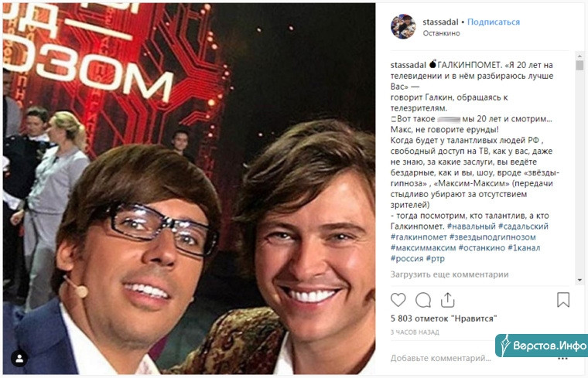Image resolution: width=588 pixels, height=378 pixels.
Task: Focus the Добавьте комментарий input field
Action: tap(441, 358)
